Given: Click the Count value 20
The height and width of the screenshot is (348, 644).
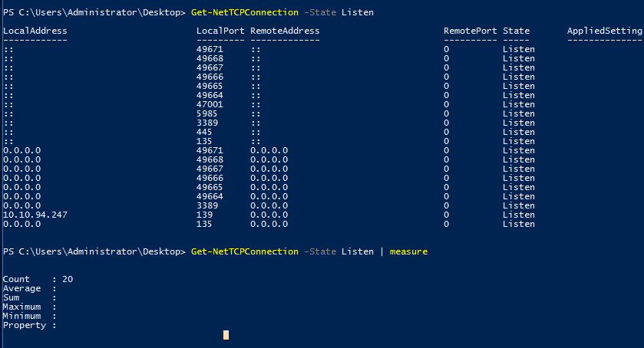Looking at the screenshot, I should pos(68,279).
